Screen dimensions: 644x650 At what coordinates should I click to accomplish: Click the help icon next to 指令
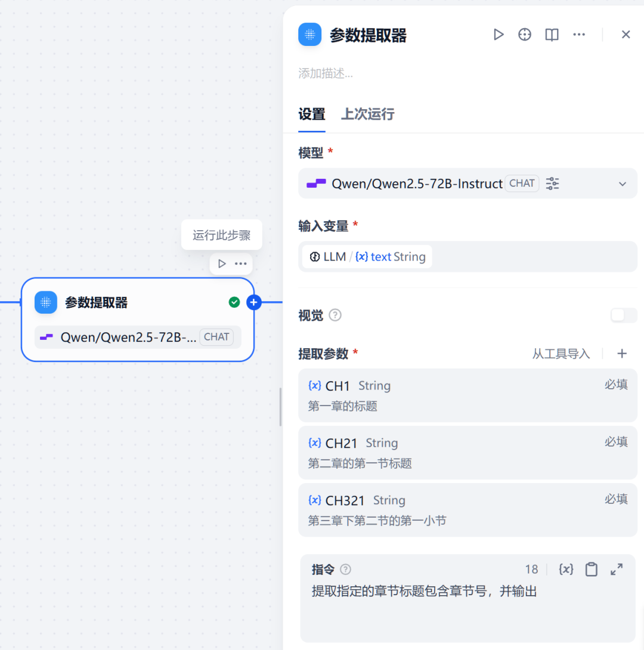point(345,569)
